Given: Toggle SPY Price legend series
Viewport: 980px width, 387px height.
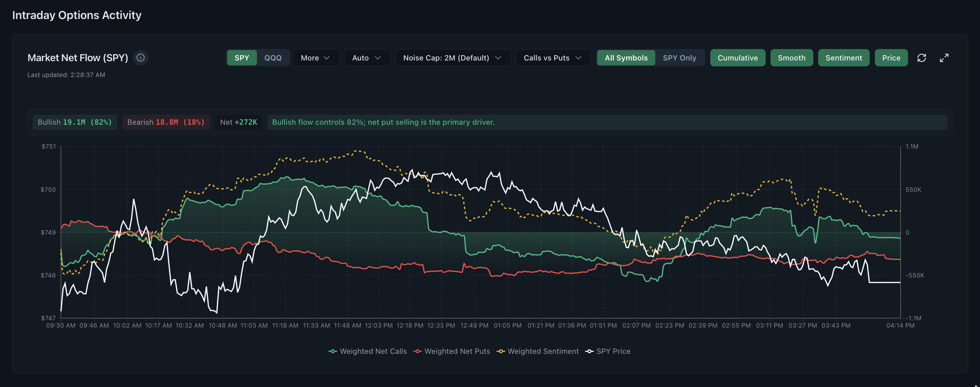Looking at the screenshot, I should 608,351.
